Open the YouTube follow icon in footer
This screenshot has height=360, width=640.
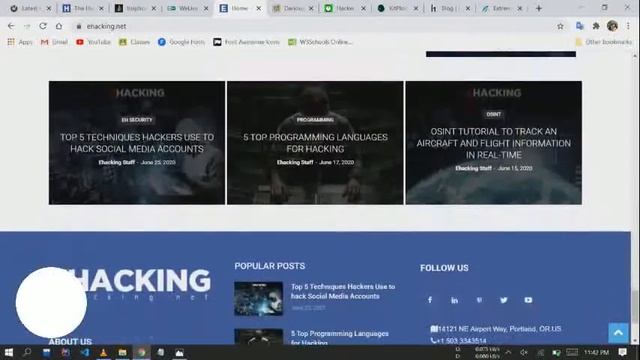click(x=528, y=300)
